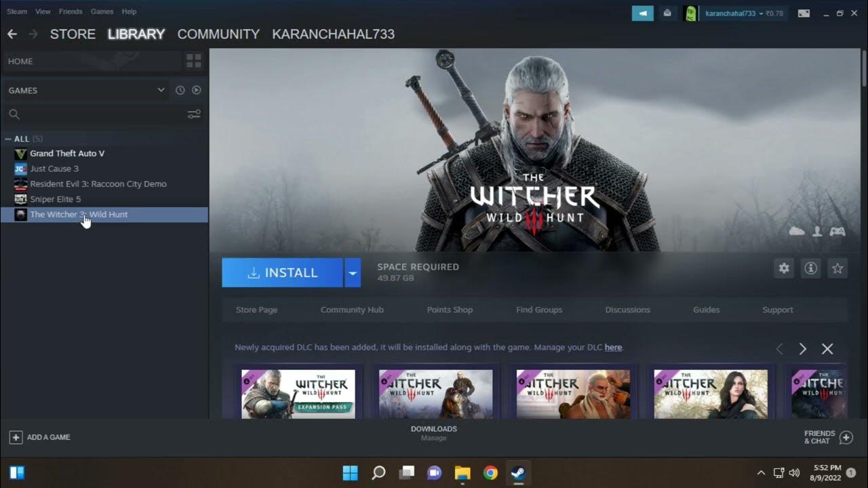This screenshot has height=488, width=868.
Task: Click the controller support icon on banner
Action: (837, 231)
